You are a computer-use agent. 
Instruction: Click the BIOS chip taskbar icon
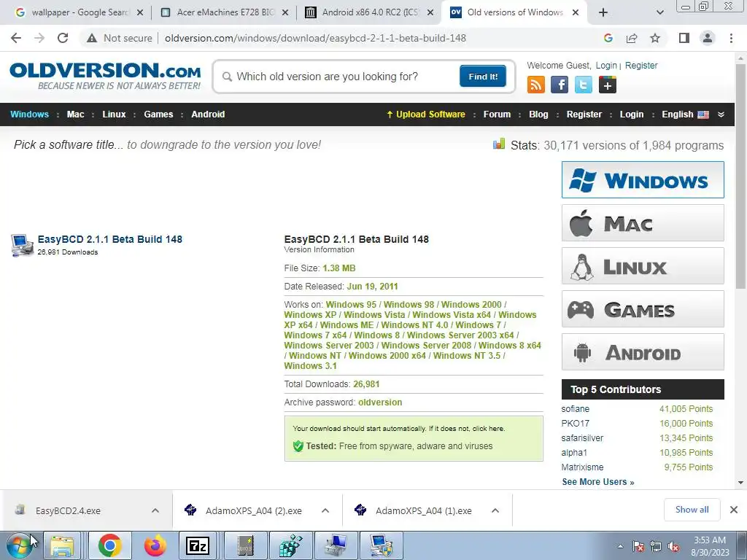[245, 545]
